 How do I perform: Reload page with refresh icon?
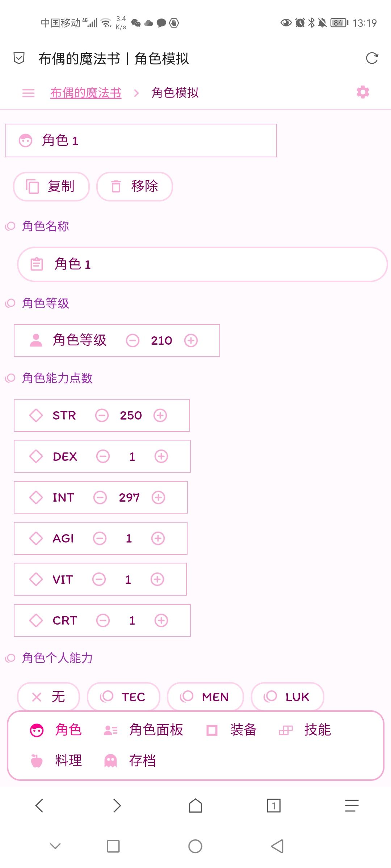[x=372, y=58]
